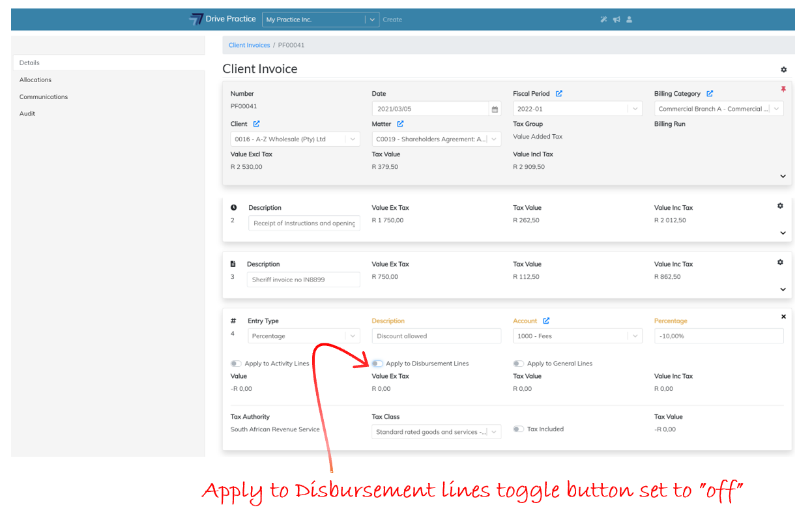
Task: Remove line 4 with the X icon
Action: point(783,317)
